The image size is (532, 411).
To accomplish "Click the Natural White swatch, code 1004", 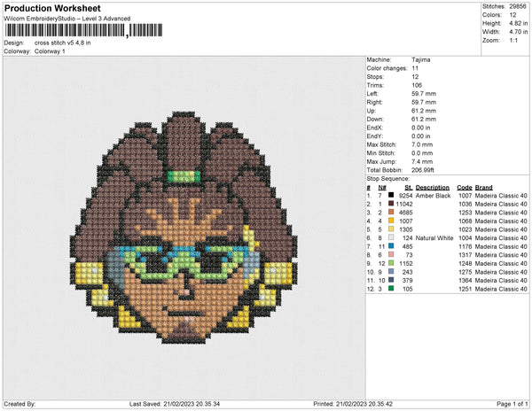I will click(x=391, y=237).
